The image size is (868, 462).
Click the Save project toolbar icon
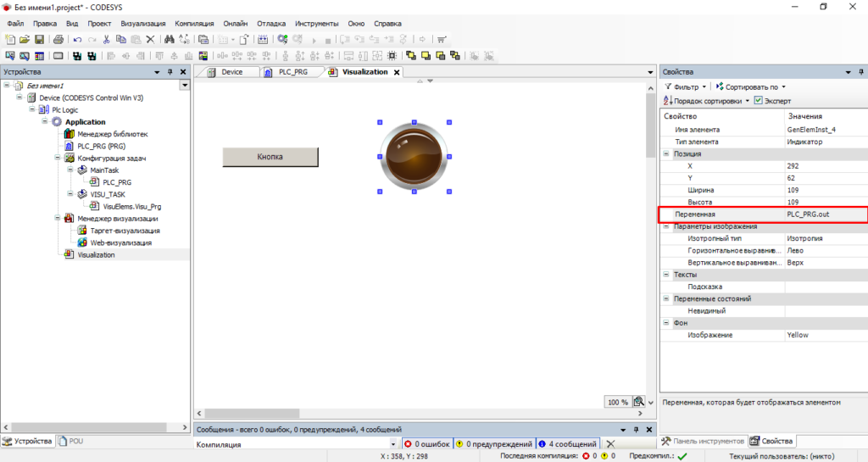(x=39, y=39)
